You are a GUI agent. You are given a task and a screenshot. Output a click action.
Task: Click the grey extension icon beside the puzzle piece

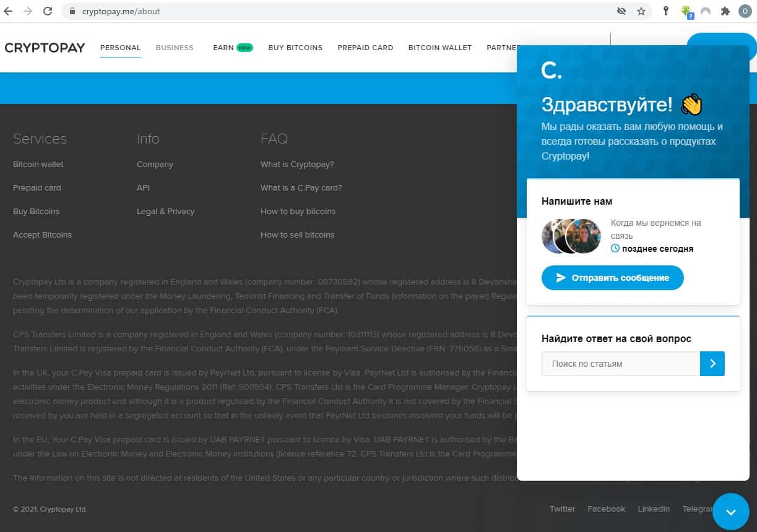coord(706,11)
